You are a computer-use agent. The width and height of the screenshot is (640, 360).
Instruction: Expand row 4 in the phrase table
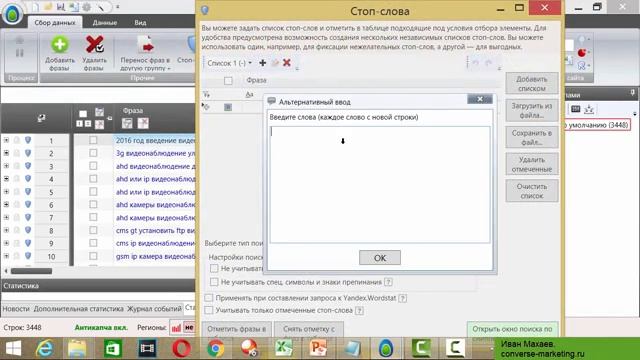click(6, 179)
